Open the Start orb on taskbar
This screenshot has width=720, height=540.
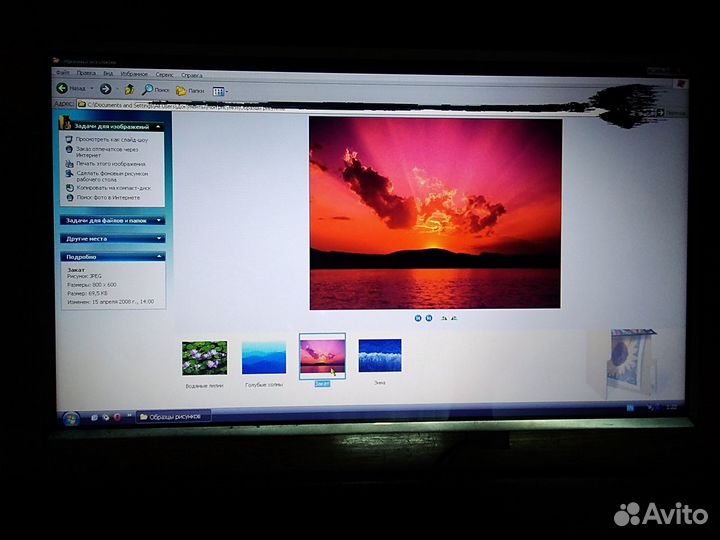[70, 418]
